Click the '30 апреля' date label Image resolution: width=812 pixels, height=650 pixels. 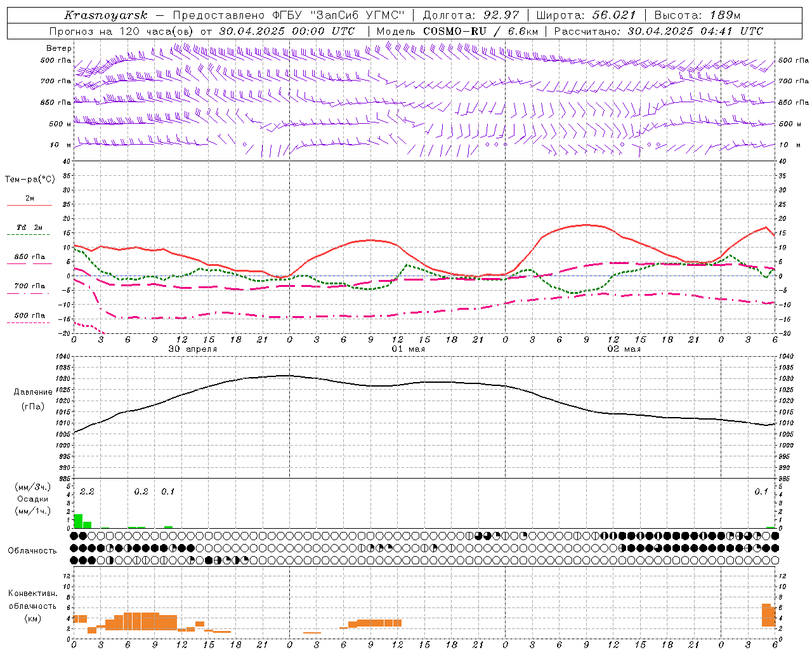(x=193, y=349)
